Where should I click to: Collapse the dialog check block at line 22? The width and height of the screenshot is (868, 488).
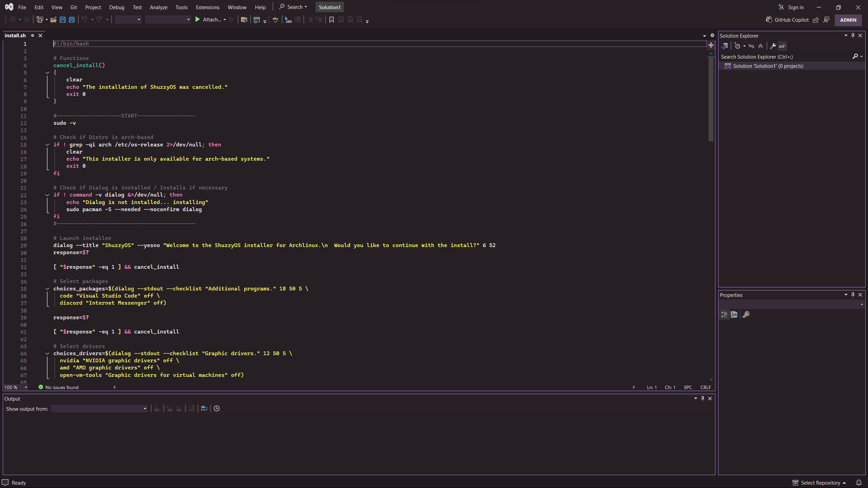pyautogui.click(x=47, y=195)
